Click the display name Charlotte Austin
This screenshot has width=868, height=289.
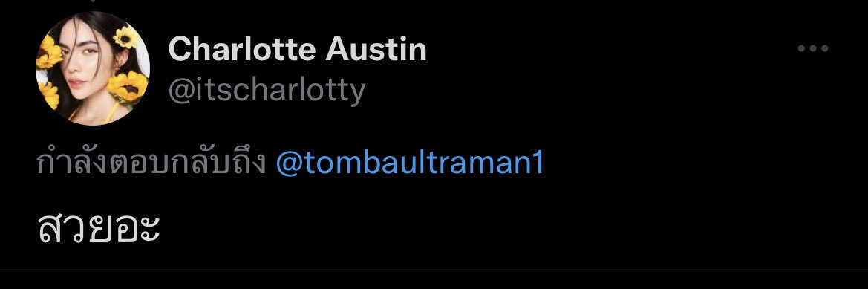click(x=297, y=49)
